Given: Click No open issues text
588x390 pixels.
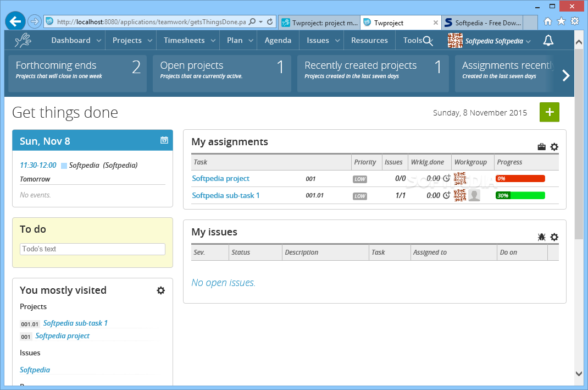Looking at the screenshot, I should pyautogui.click(x=223, y=283).
